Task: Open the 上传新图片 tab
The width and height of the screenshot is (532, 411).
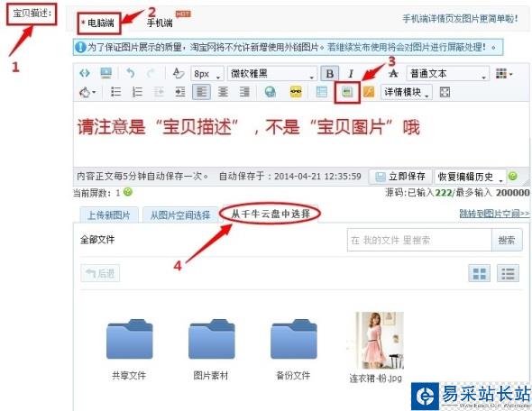Action: click(x=109, y=215)
